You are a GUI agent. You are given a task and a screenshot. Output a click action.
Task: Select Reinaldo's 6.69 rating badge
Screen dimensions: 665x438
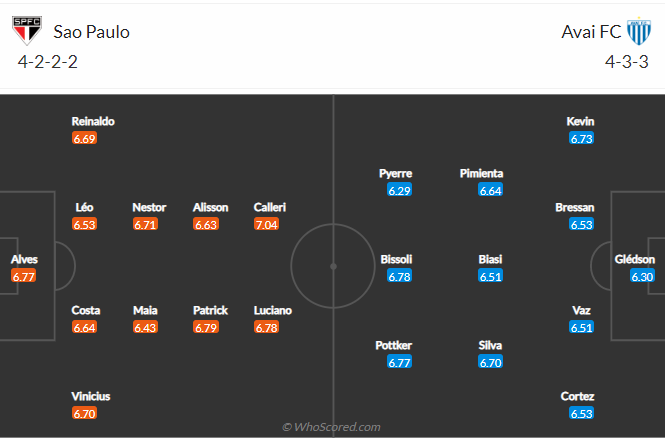click(x=84, y=138)
